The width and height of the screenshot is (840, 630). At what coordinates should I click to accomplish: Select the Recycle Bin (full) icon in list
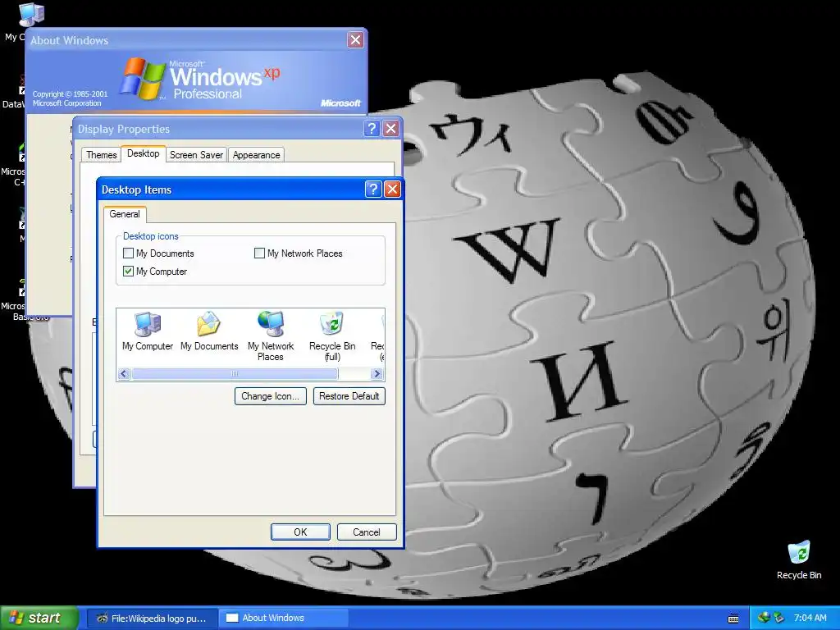pyautogui.click(x=332, y=336)
